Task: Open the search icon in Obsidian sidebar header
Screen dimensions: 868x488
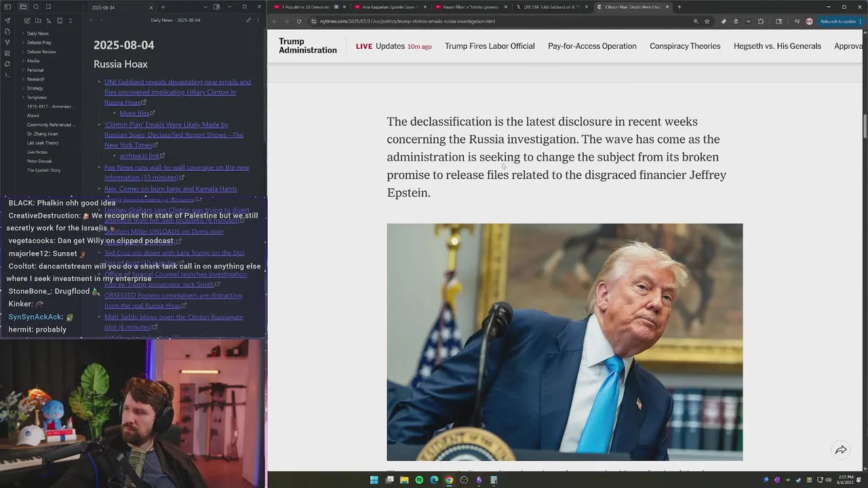Action: click(36, 7)
